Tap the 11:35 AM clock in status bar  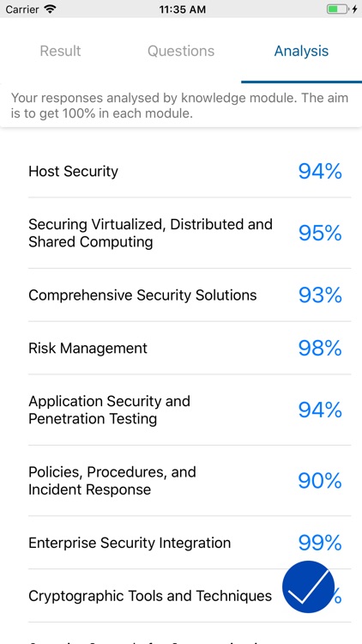[x=182, y=9]
